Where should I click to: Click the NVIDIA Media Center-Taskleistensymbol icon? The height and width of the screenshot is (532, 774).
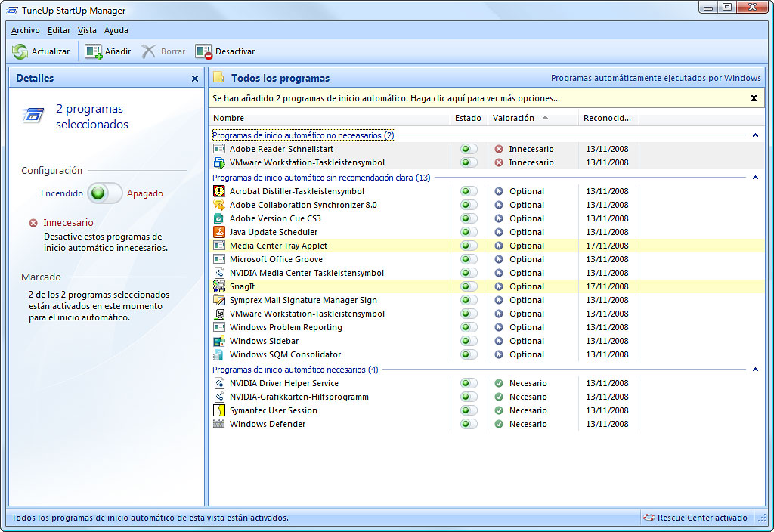(x=218, y=272)
